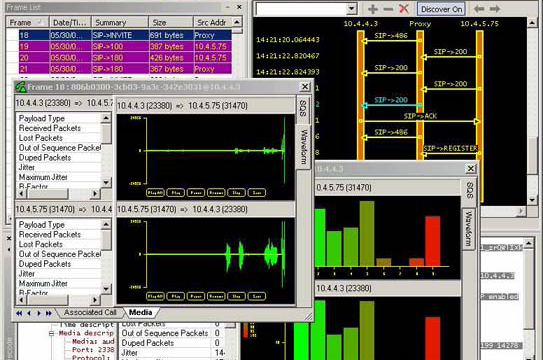Click Resume under the upper waveform
The image size is (543, 360).
(x=216, y=192)
